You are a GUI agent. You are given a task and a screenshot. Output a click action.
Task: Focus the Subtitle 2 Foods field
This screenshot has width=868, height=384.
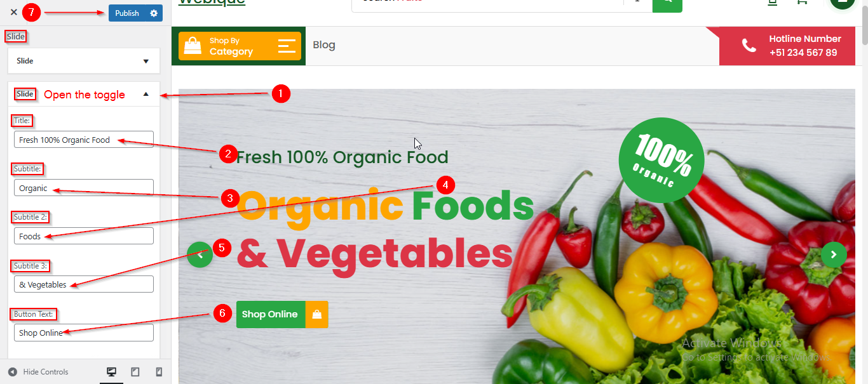click(84, 236)
